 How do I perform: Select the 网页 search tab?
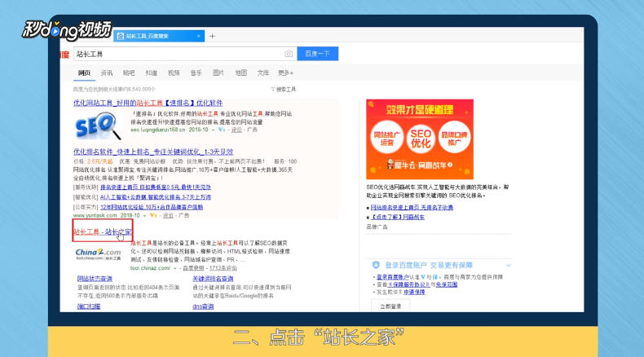[84, 73]
